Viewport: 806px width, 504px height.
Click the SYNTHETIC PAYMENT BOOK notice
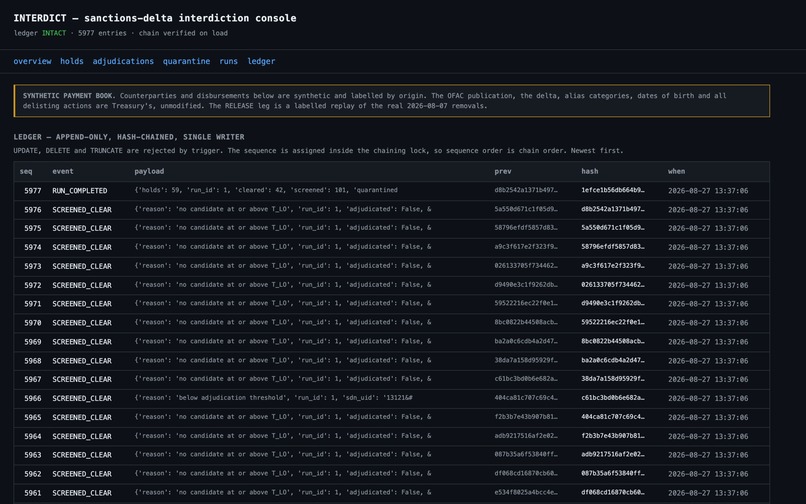[392, 101]
